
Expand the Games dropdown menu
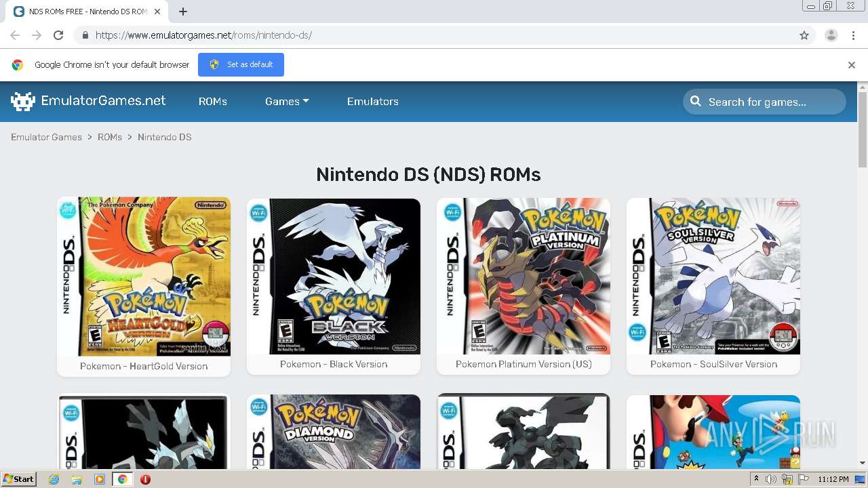click(x=287, y=102)
